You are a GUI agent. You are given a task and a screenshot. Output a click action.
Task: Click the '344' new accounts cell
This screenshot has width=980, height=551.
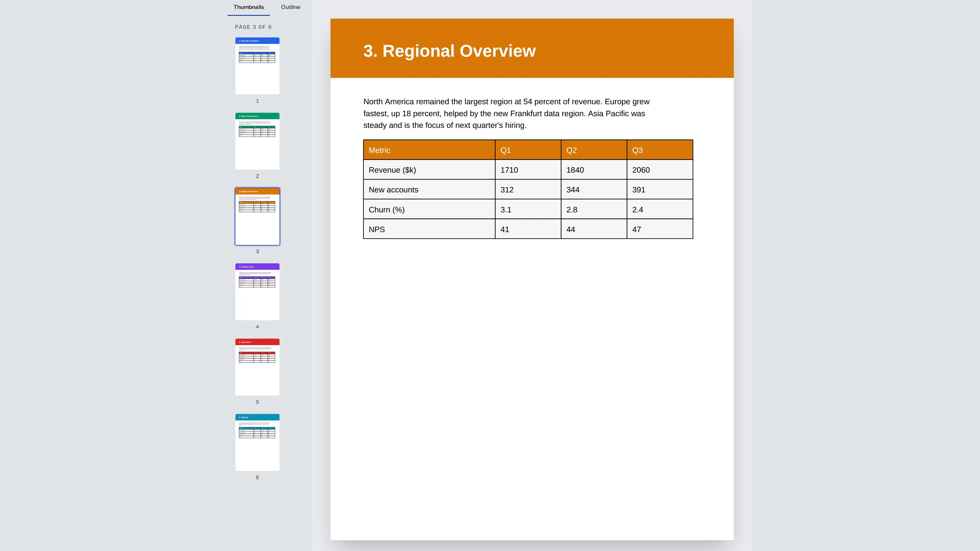[x=594, y=189]
